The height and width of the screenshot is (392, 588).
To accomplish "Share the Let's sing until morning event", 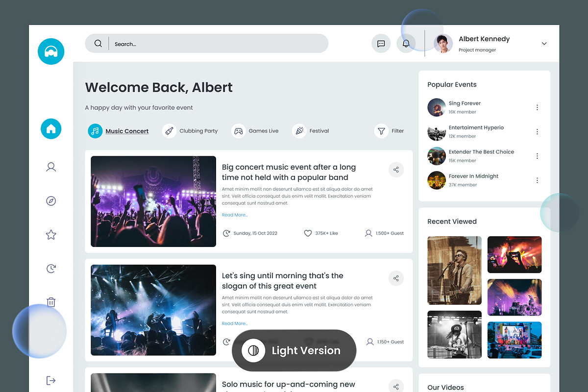I will pyautogui.click(x=396, y=278).
